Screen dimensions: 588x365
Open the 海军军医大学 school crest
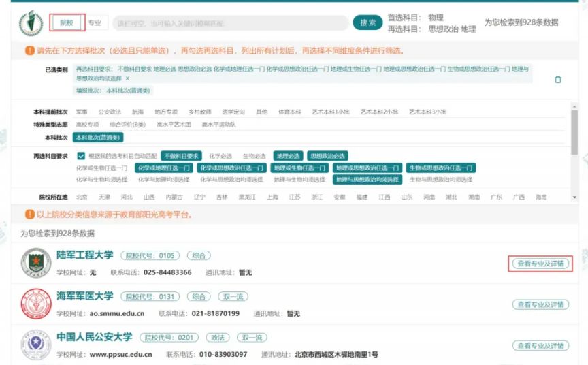pos(36,304)
